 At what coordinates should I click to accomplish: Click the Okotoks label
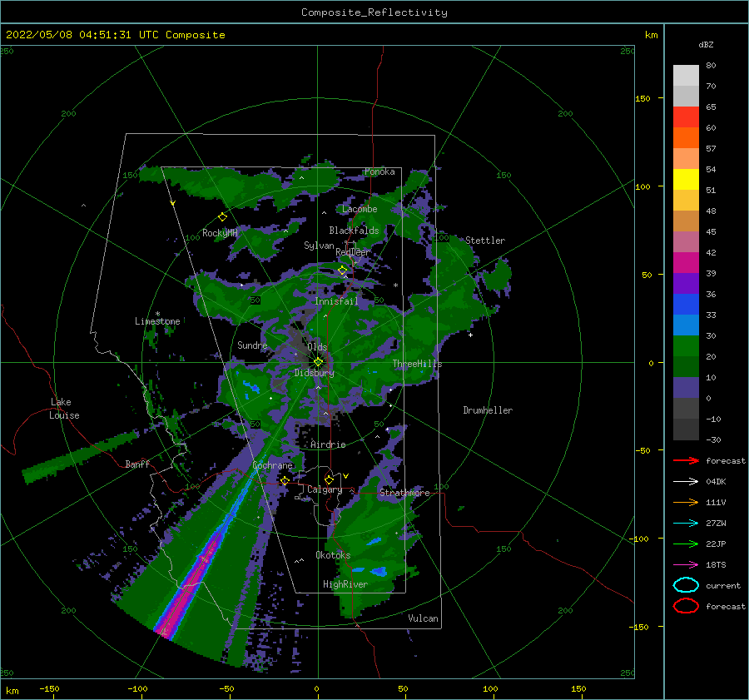click(333, 554)
